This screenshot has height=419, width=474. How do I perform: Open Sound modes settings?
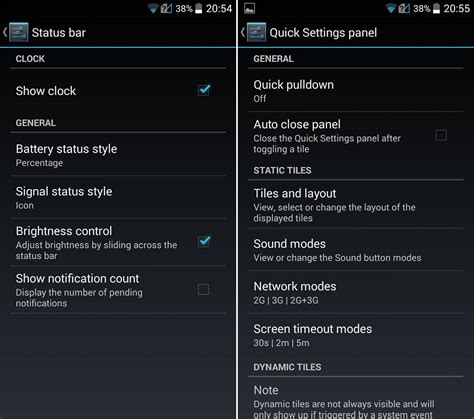tap(356, 250)
